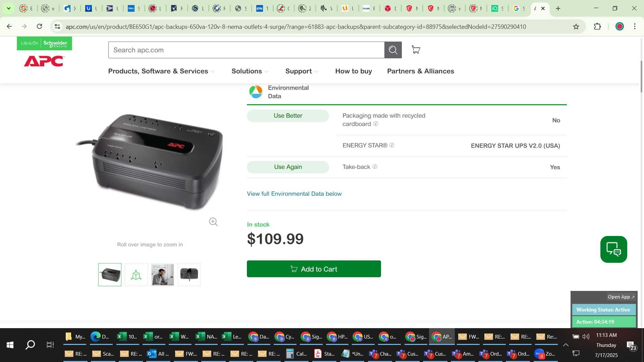
Task: Open the green live chat widget
Action: (613, 249)
